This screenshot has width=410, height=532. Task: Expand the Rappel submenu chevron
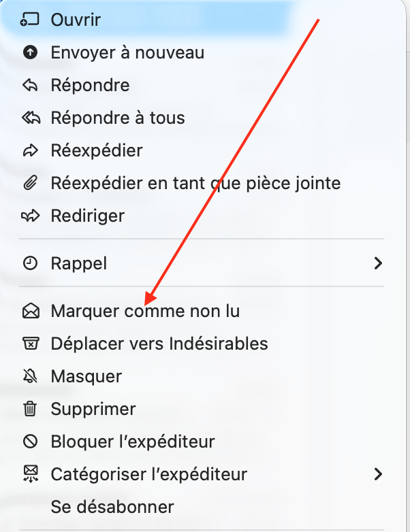379,263
